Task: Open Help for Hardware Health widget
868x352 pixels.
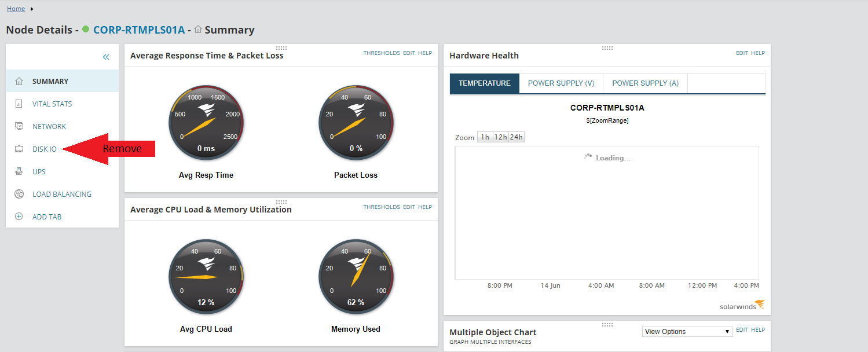Action: pos(758,53)
